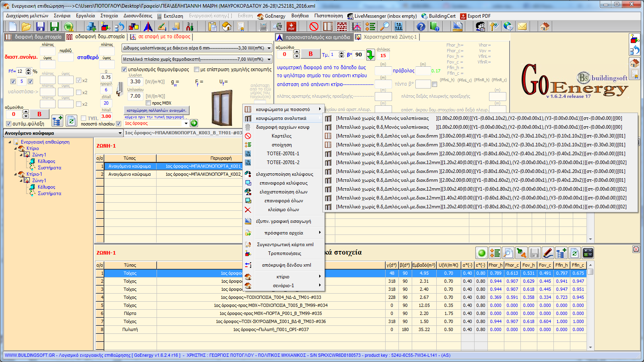Screen dimensions: 644x362
Task: Click the calculator icon in toolbar
Action: (263, 27)
